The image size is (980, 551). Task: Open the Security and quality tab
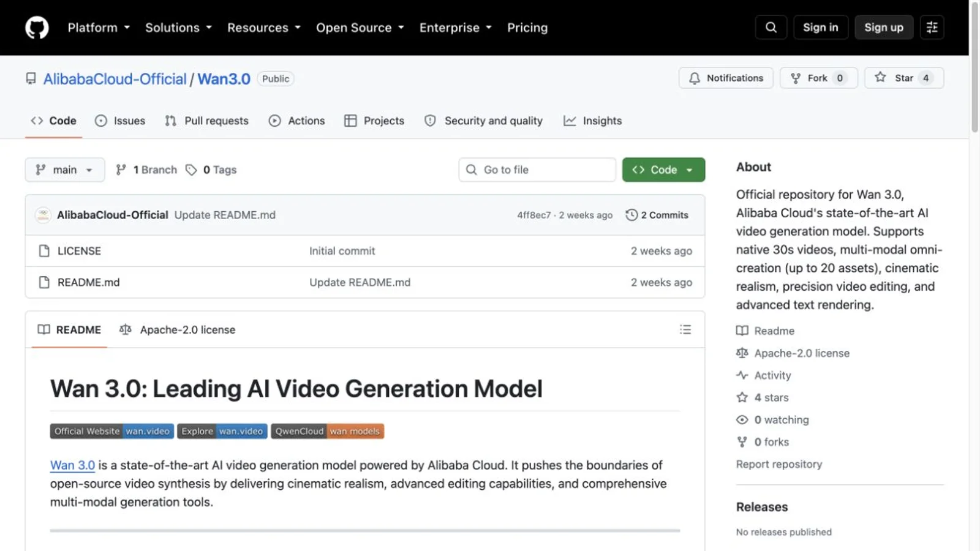[x=484, y=121]
